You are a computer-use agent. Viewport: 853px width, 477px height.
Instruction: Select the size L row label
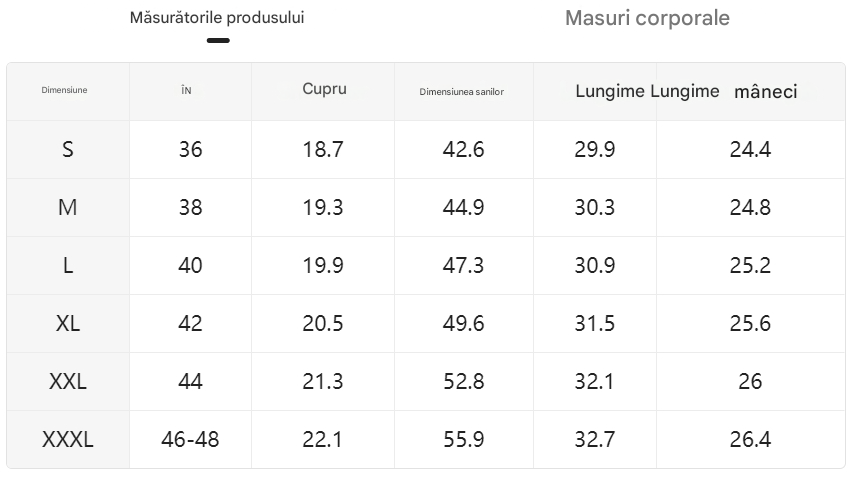pyautogui.click(x=67, y=265)
